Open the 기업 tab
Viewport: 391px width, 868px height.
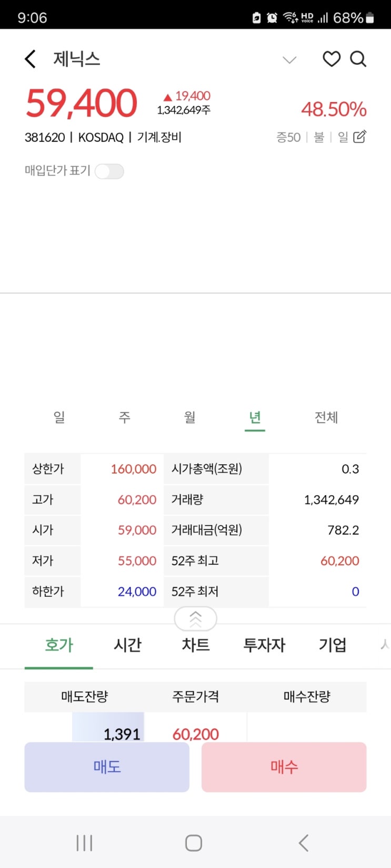point(332,645)
